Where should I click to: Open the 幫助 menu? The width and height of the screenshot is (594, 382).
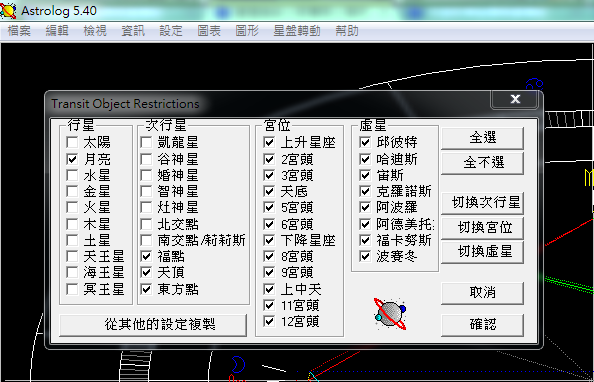(347, 31)
